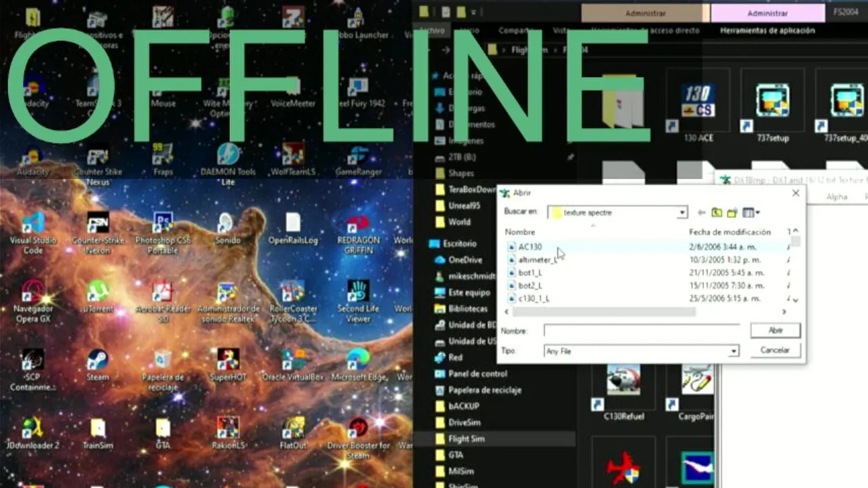
Task: Sort by Fecha de modificación column
Action: 730,232
